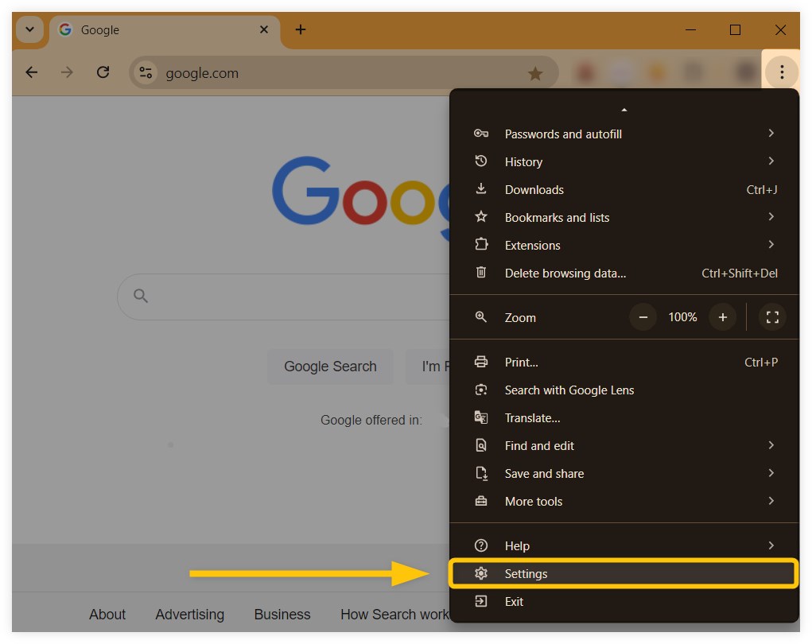Click the browser back arrow
The width and height of the screenshot is (812, 644).
pos(32,72)
